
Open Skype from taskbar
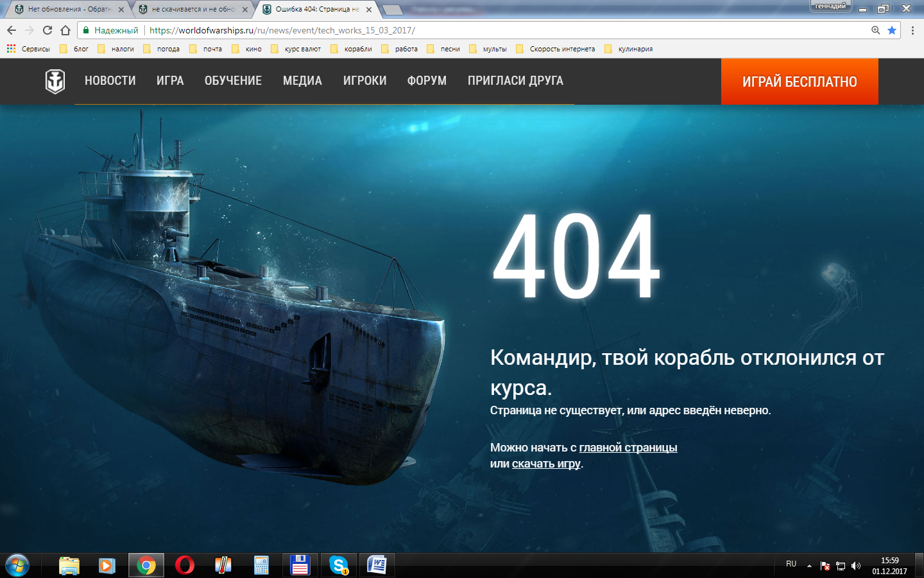(x=338, y=566)
